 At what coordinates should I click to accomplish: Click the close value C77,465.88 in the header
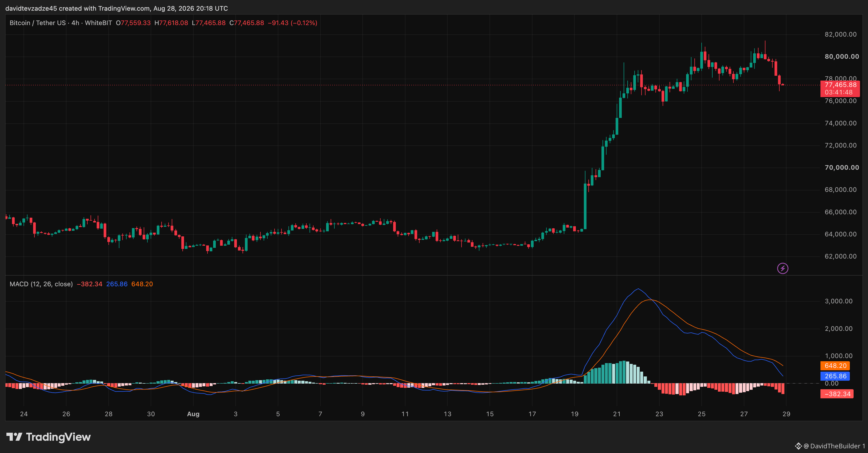(247, 23)
